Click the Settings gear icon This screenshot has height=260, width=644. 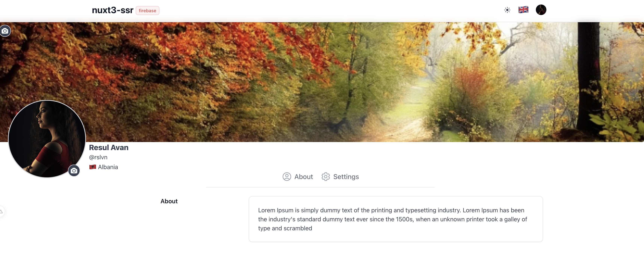pos(326,177)
